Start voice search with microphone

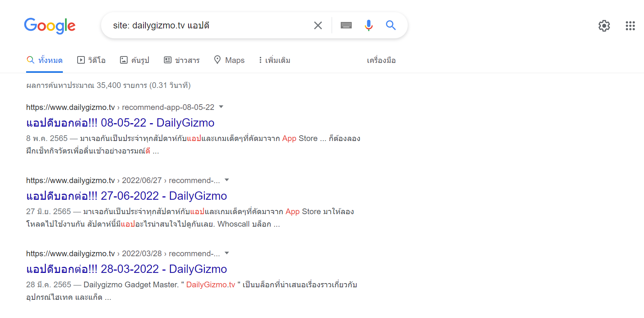pos(368,25)
